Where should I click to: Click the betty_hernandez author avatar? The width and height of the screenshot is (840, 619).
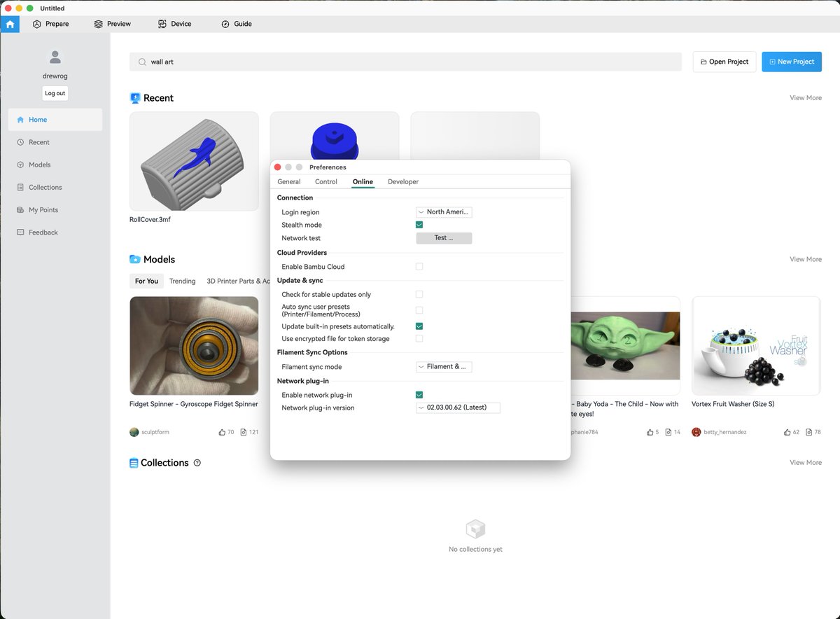[696, 432]
